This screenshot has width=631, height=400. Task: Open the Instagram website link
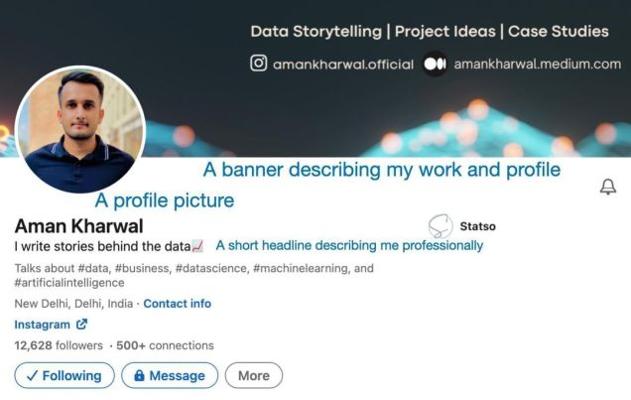point(42,324)
